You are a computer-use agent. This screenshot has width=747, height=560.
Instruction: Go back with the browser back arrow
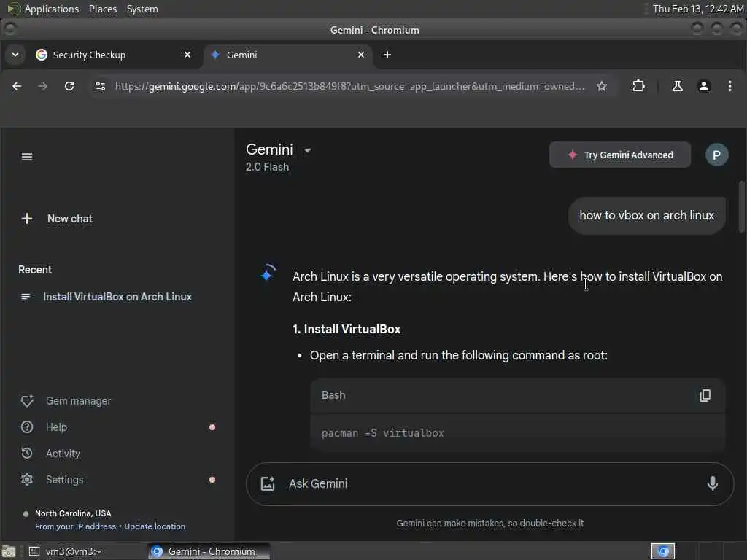pyautogui.click(x=17, y=86)
